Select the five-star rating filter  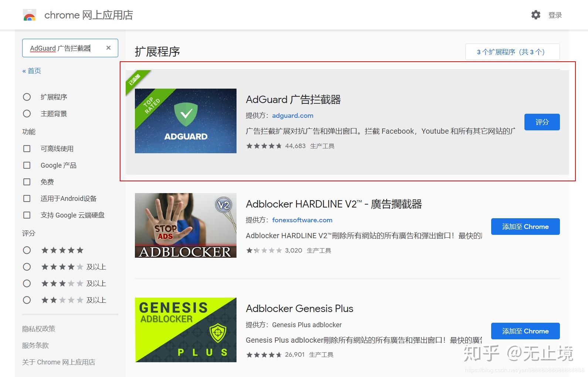(27, 250)
